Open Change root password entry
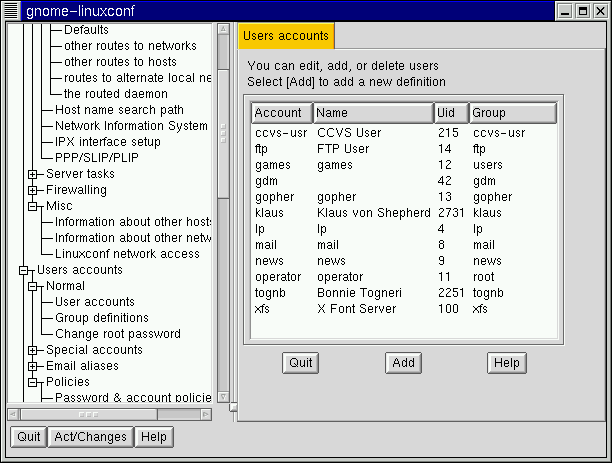 (x=117, y=334)
